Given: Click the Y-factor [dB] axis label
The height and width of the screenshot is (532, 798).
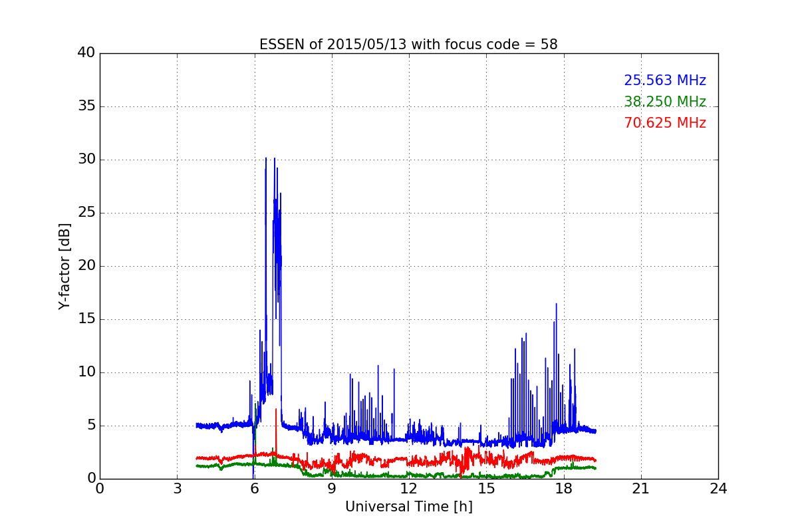Looking at the screenshot, I should (x=65, y=266).
